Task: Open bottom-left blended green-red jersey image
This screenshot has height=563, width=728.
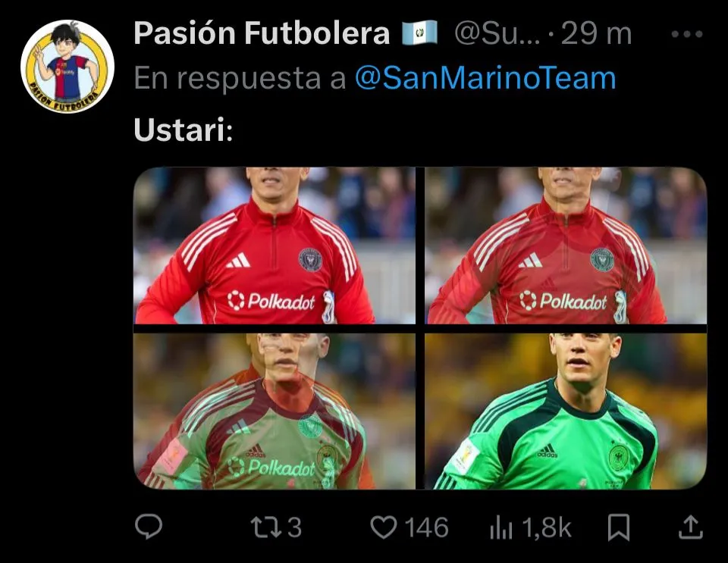Action: pos(275,411)
